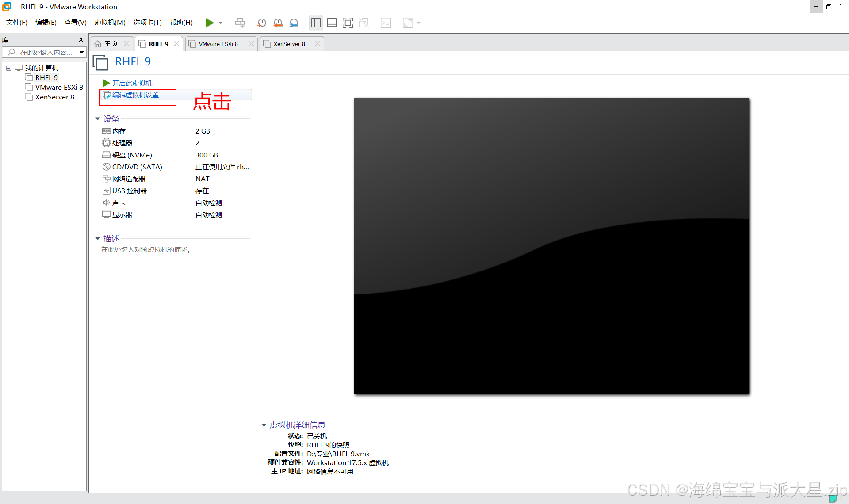The height and width of the screenshot is (504, 849).
Task: Click the stretch guest display icon
Action: (408, 23)
